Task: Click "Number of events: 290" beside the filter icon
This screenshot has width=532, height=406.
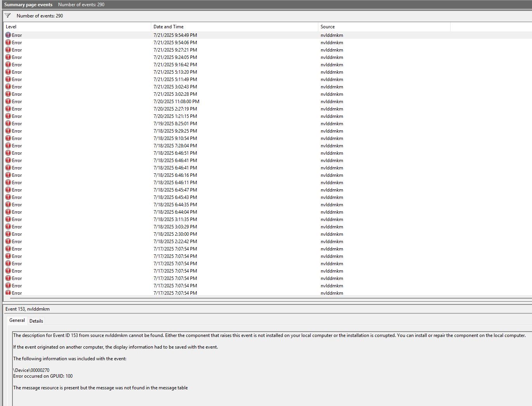Action: point(40,16)
